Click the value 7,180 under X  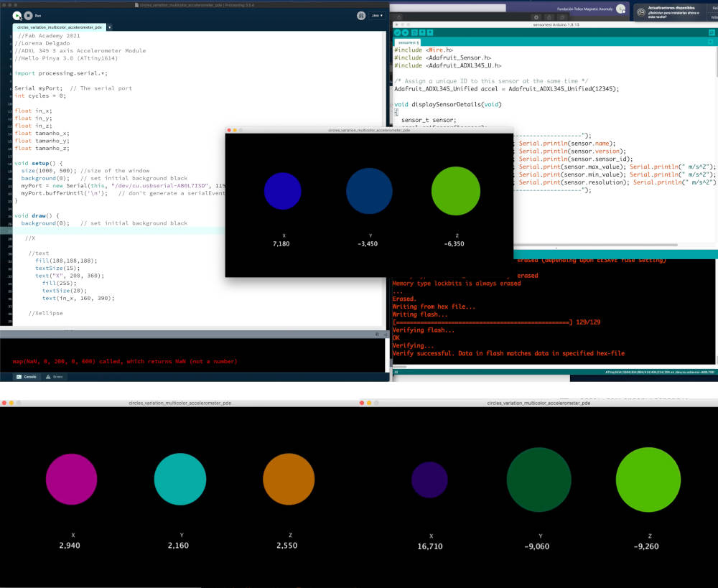click(281, 243)
